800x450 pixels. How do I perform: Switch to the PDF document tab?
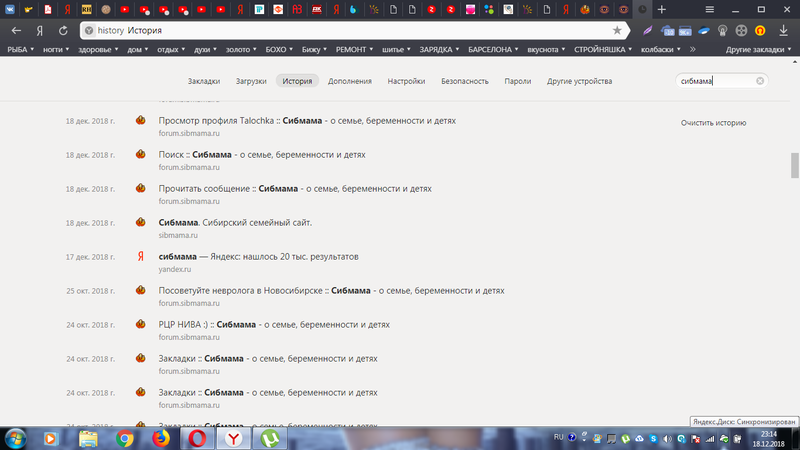(x=48, y=9)
